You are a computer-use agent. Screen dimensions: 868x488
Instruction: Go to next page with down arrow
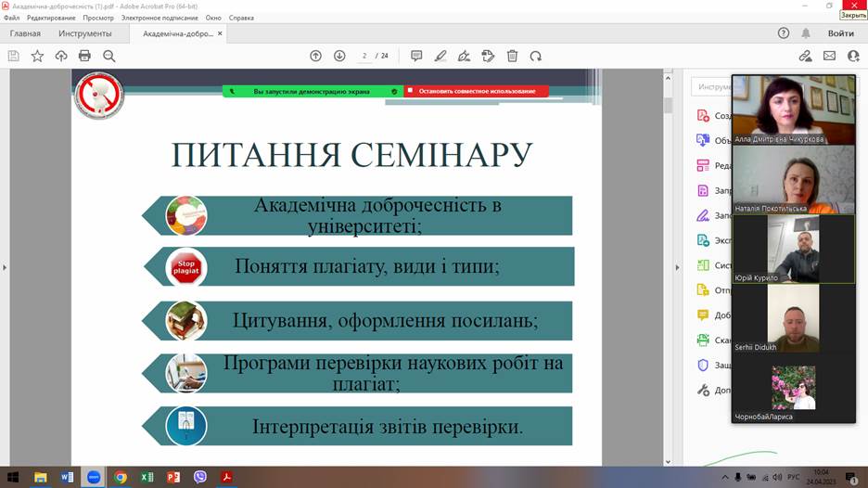339,56
